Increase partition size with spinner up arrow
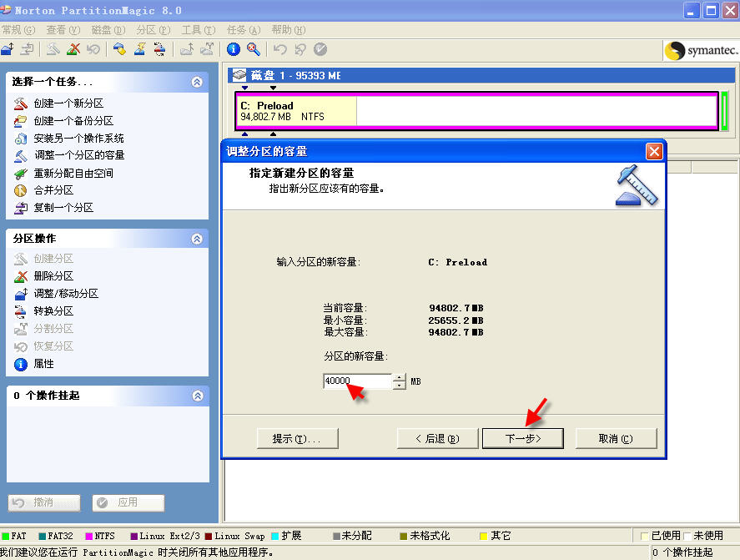This screenshot has width=740, height=560. click(x=400, y=377)
